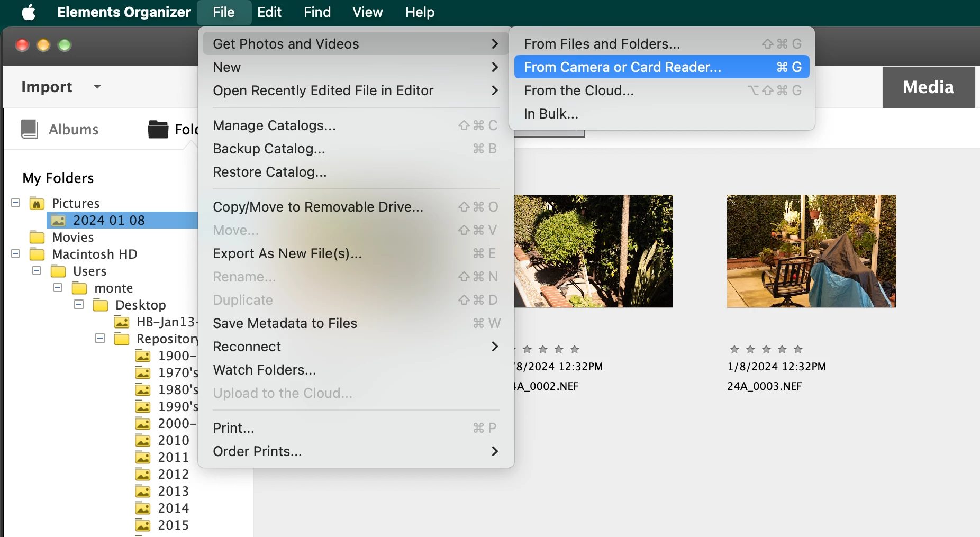This screenshot has height=537, width=980.
Task: Click the 2010 folder icon
Action: tap(143, 440)
